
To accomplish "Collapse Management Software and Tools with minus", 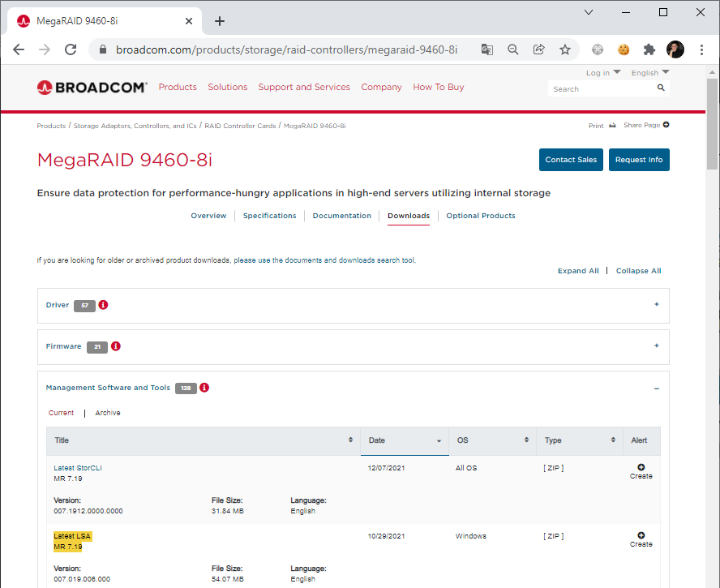I will click(657, 388).
